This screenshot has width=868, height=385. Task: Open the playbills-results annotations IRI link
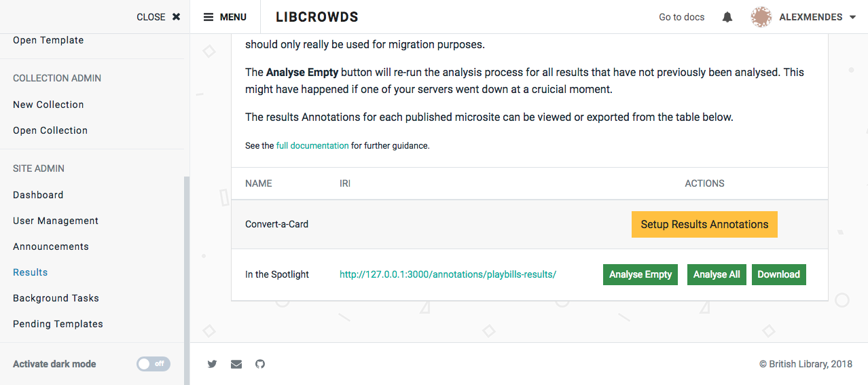[448, 274]
